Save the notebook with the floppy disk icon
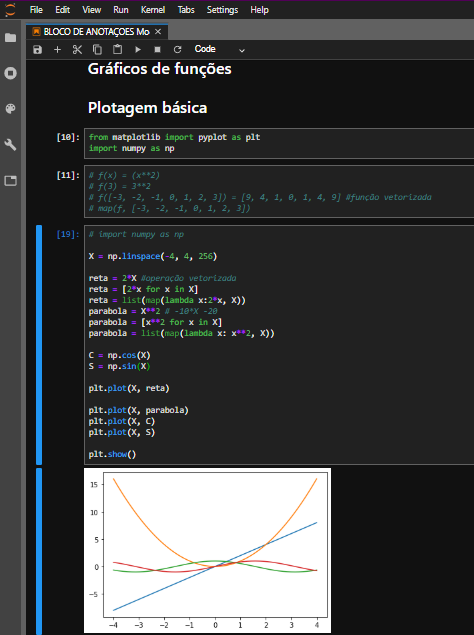 coord(37,50)
